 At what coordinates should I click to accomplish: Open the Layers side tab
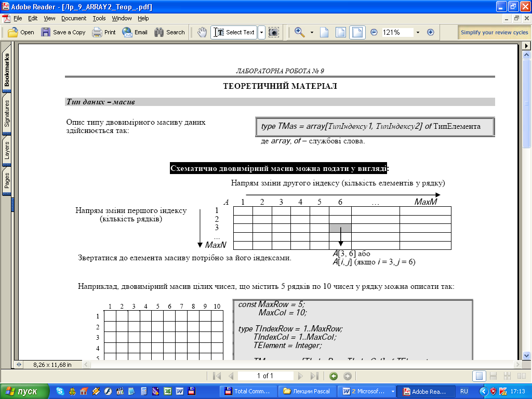tap(7, 151)
